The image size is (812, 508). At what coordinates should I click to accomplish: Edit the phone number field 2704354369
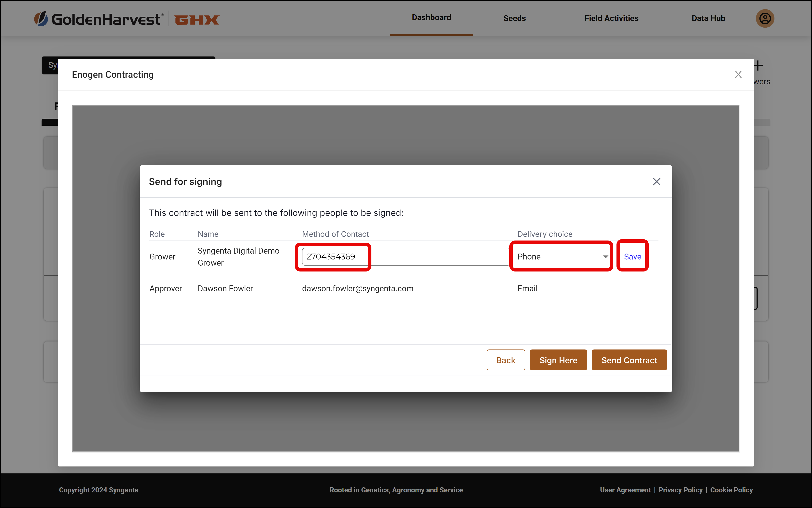406,257
